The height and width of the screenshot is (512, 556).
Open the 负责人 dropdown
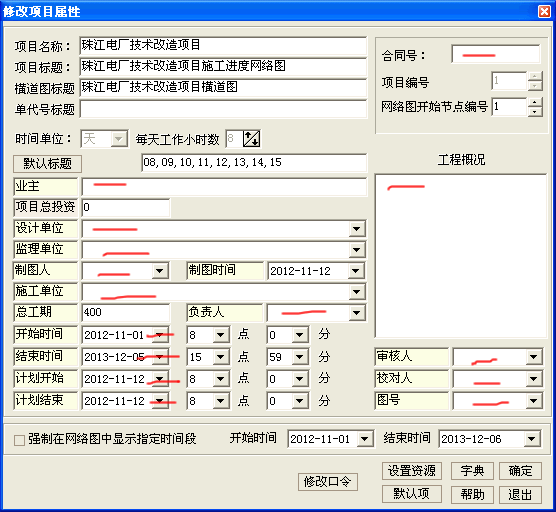(357, 313)
